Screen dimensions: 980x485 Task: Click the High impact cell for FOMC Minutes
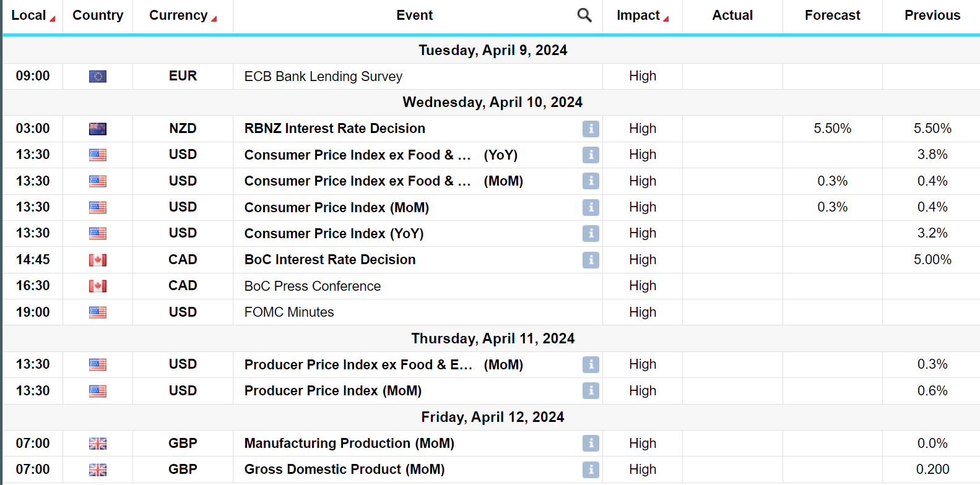(643, 312)
